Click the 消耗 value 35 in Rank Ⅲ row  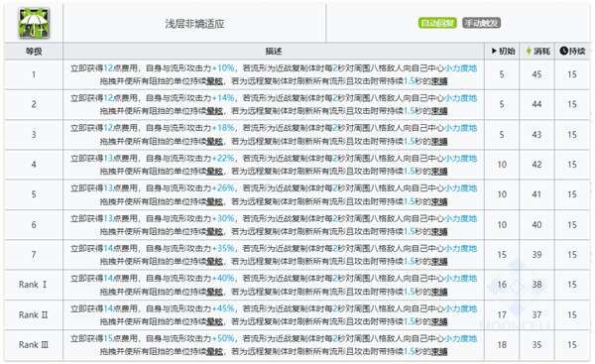pos(536,344)
